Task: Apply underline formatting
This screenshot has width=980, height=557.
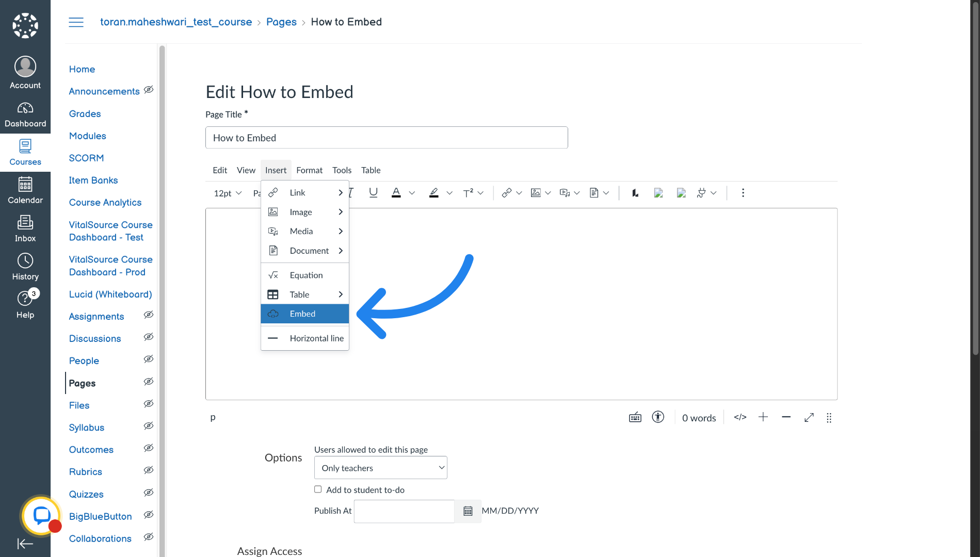Action: pos(373,193)
